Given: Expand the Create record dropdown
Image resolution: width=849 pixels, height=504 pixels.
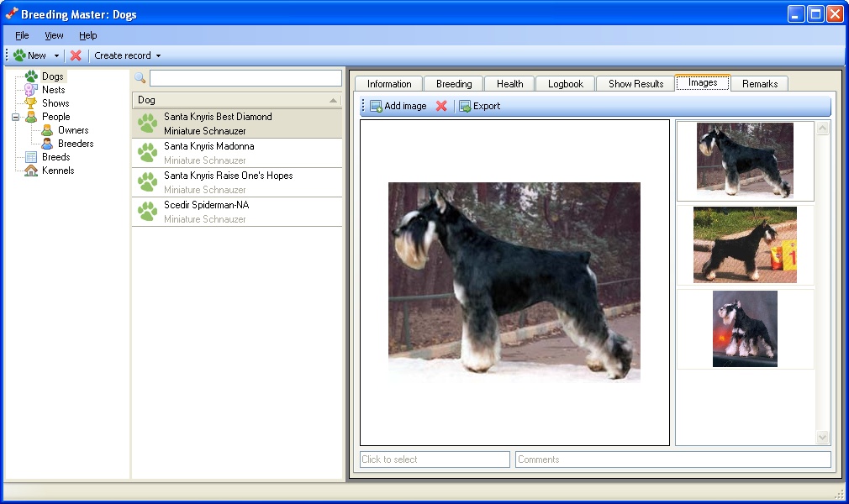Looking at the screenshot, I should 158,56.
